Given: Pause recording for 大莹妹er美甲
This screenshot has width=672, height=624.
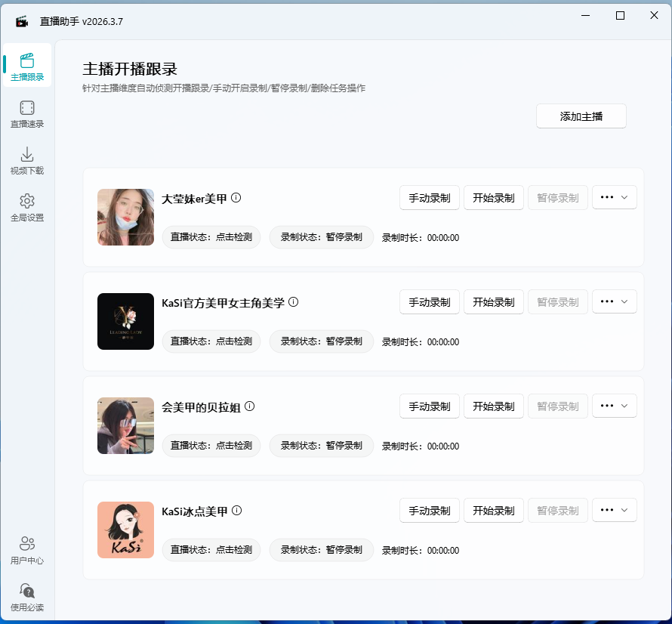Looking at the screenshot, I should point(557,197).
